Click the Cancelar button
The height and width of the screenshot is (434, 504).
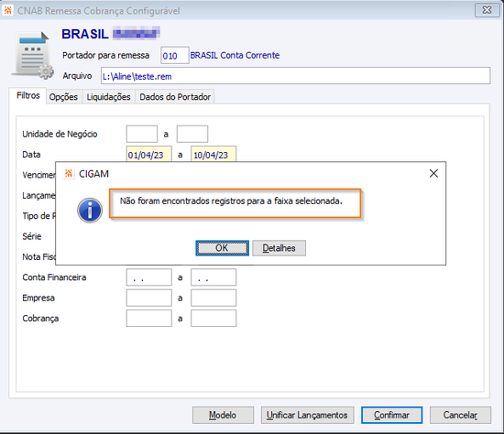[460, 415]
